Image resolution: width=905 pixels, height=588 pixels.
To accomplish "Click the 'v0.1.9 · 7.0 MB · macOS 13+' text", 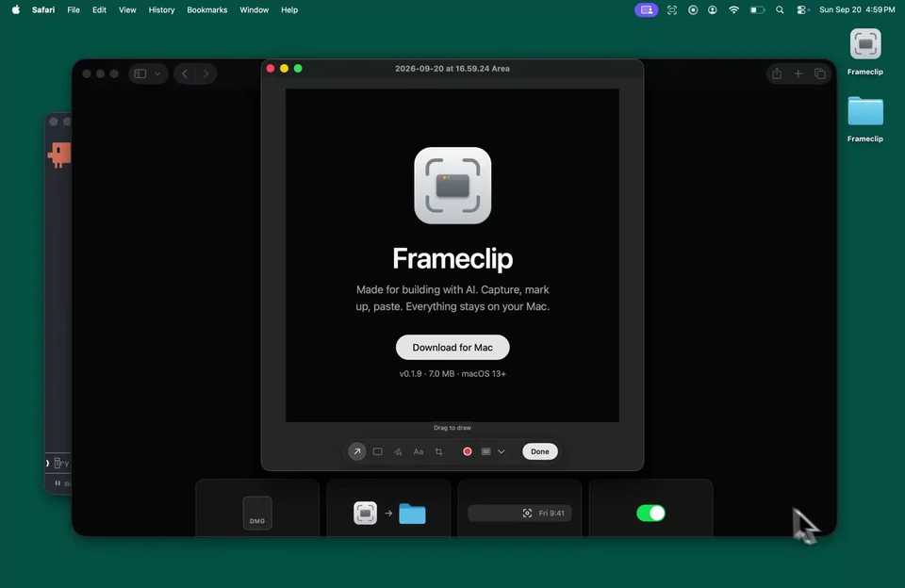I will [x=452, y=373].
